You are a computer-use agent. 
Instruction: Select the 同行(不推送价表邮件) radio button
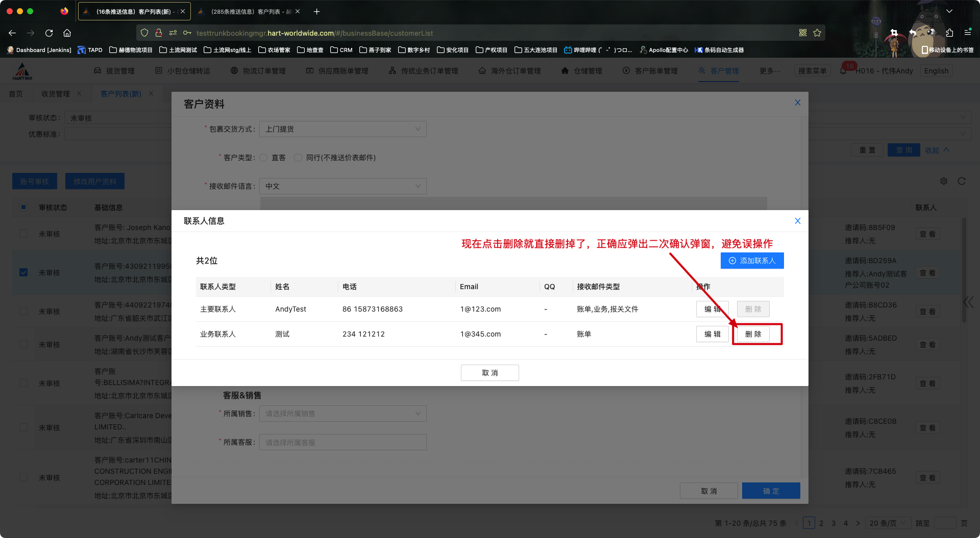coord(298,158)
